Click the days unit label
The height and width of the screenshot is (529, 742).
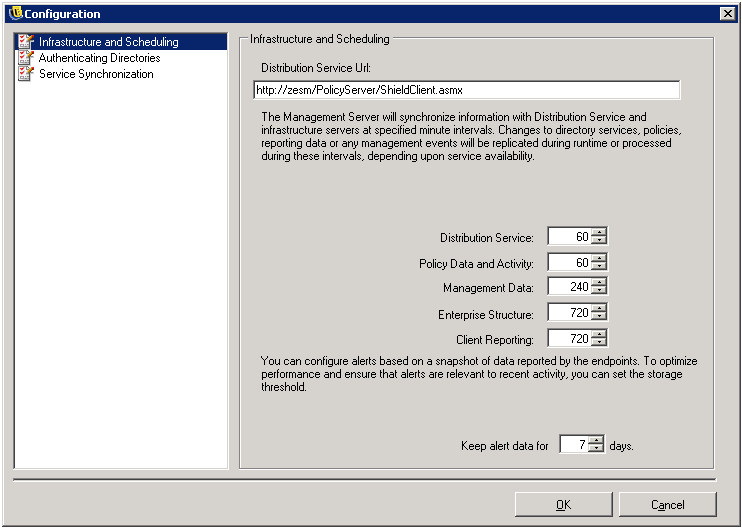click(621, 446)
